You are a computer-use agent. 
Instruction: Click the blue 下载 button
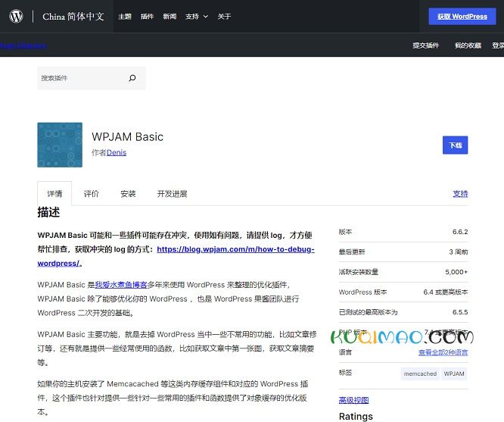click(455, 145)
